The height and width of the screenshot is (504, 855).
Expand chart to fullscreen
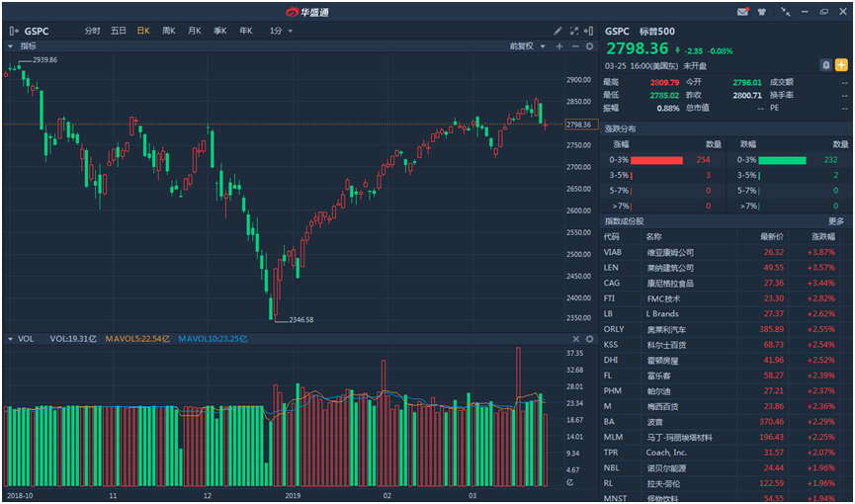(x=573, y=31)
